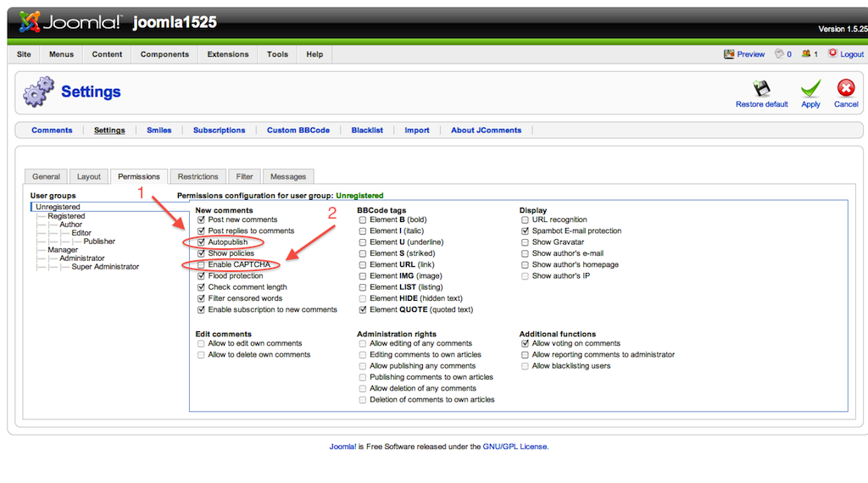Viewport: 868px width, 483px height.
Task: Click the green Apply checkmark icon
Action: coord(810,89)
